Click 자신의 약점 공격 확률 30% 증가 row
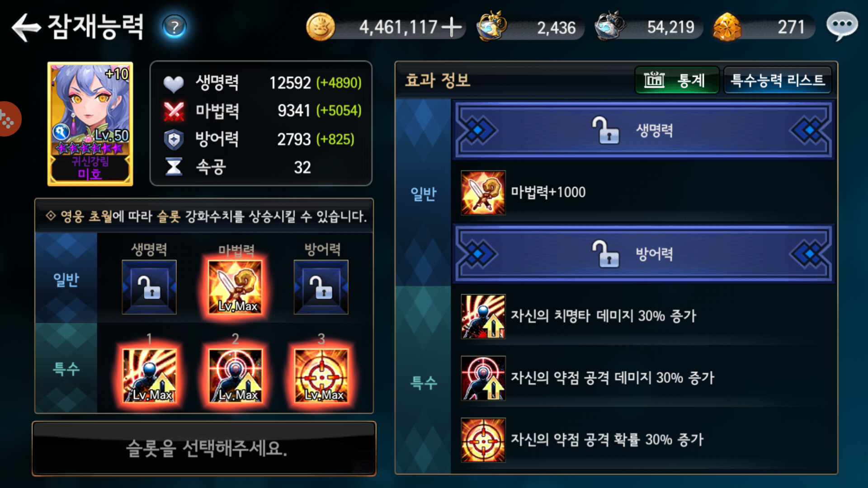 click(644, 440)
